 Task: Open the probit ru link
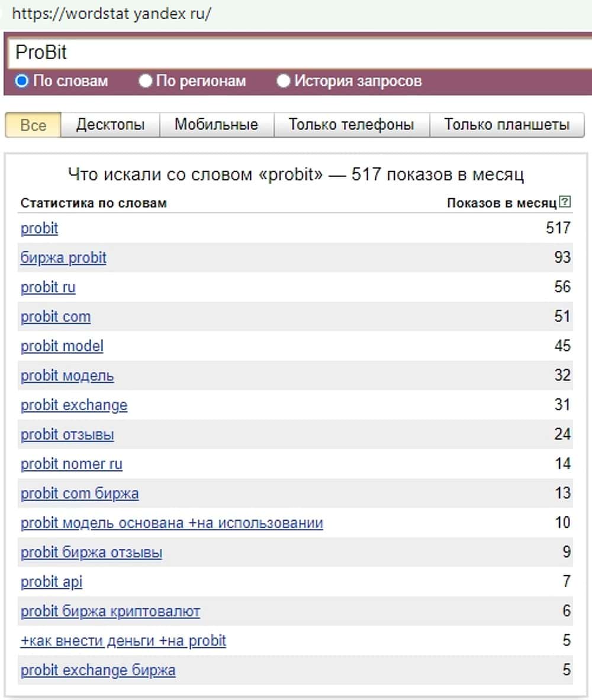48,287
